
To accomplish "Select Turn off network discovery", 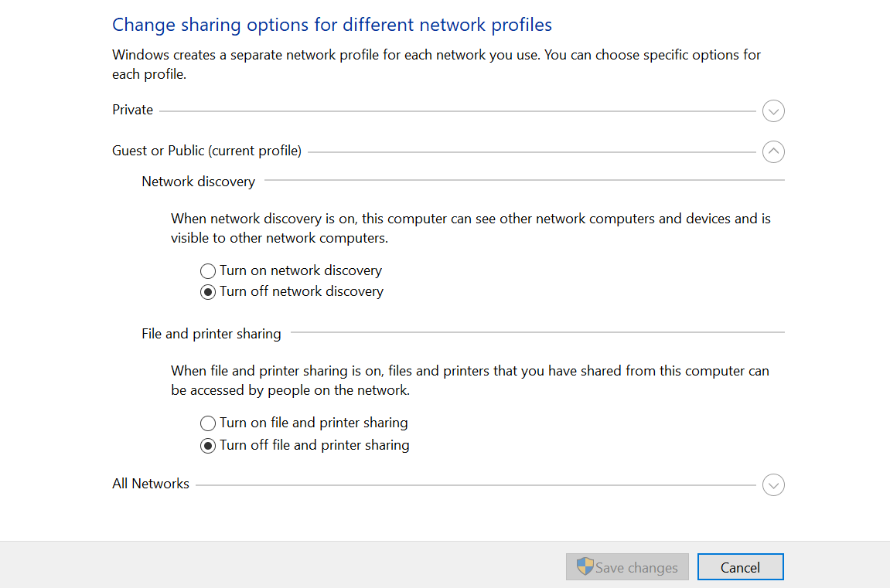I will tap(207, 291).
